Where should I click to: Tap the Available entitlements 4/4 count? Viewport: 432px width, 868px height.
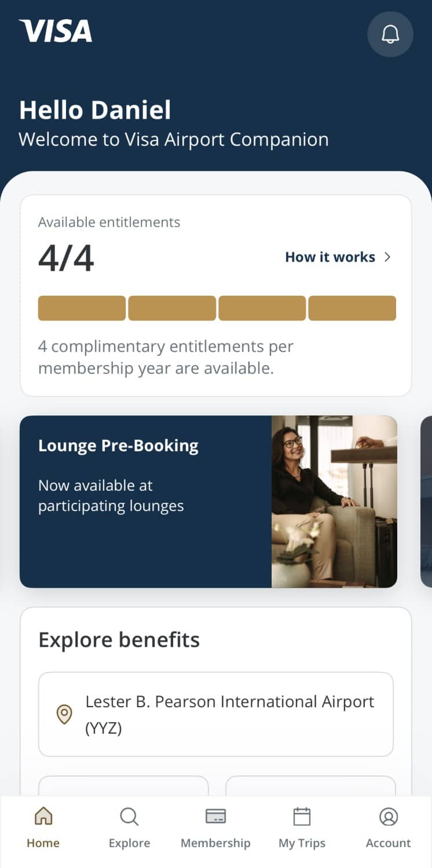(66, 258)
